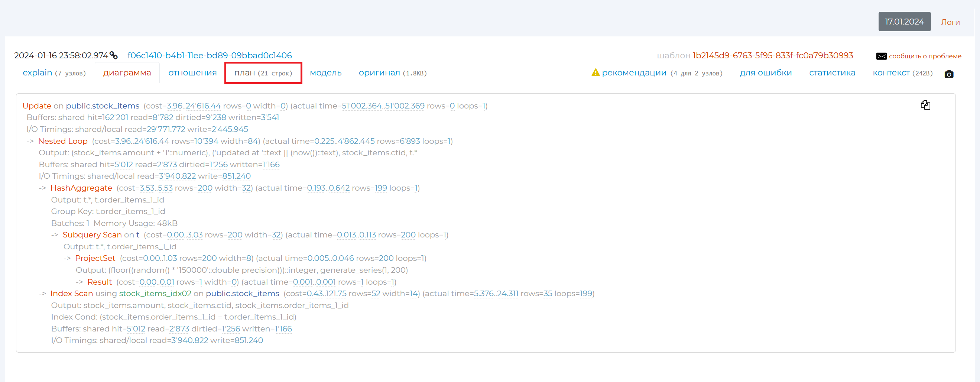Click the stock_items_idx02 index name

pyautogui.click(x=155, y=294)
